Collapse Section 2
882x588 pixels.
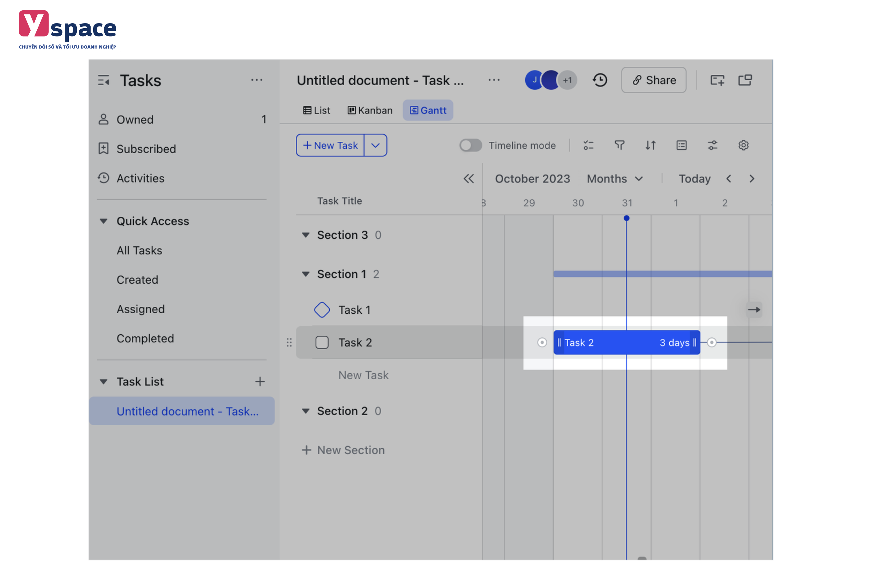coord(306,411)
